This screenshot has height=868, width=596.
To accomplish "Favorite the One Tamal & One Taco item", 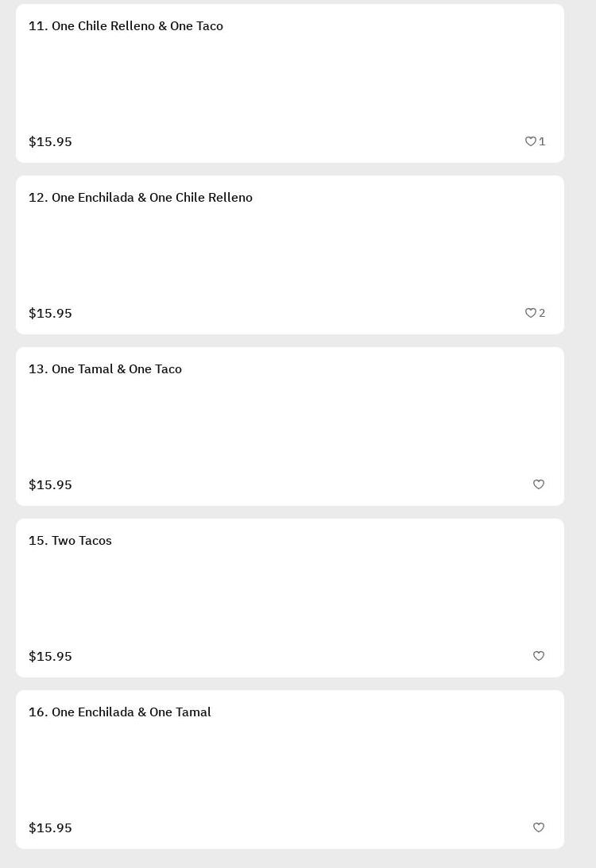I will (539, 484).
